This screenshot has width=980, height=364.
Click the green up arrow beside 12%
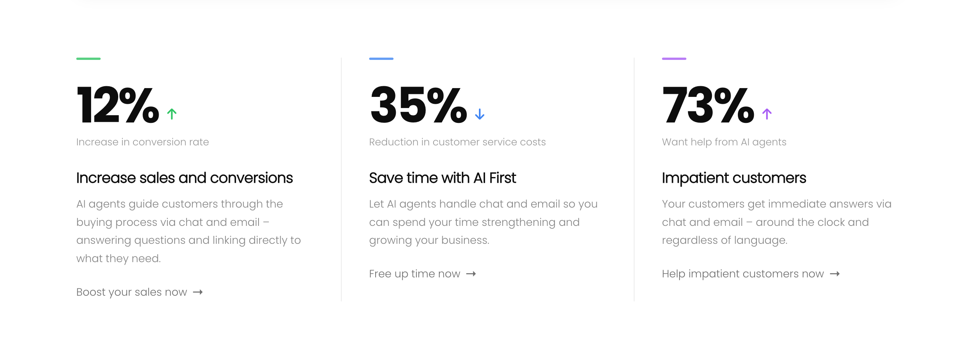[172, 114]
